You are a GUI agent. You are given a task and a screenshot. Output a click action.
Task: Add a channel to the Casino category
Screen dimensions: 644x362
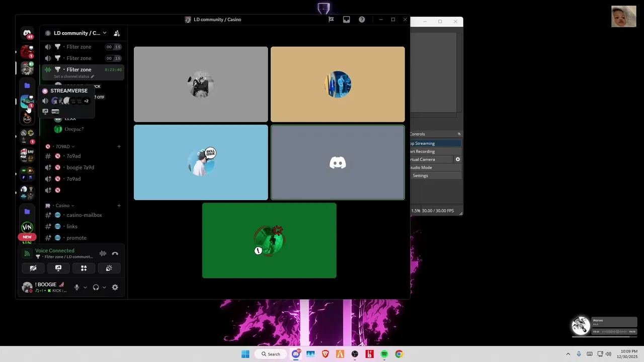coord(119,206)
